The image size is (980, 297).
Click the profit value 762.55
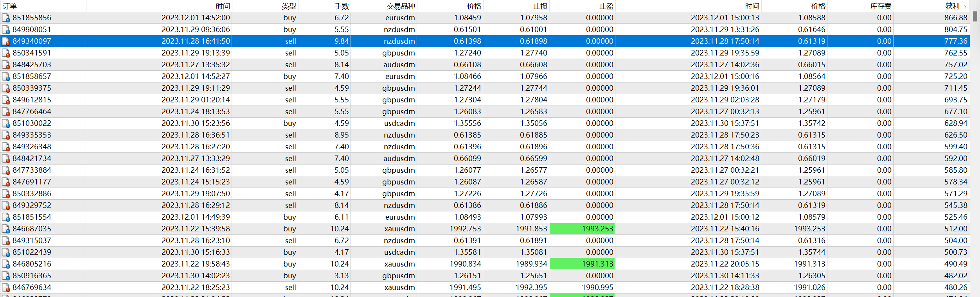pyautogui.click(x=955, y=53)
